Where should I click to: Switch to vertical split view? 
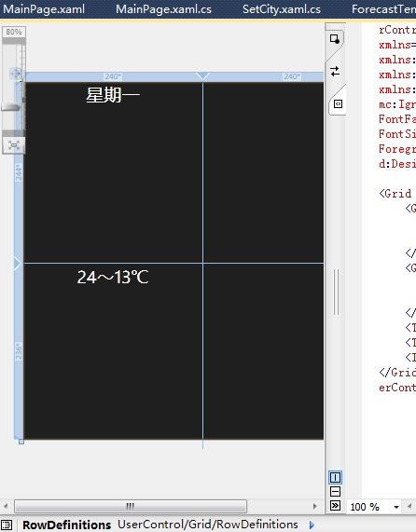[335, 478]
